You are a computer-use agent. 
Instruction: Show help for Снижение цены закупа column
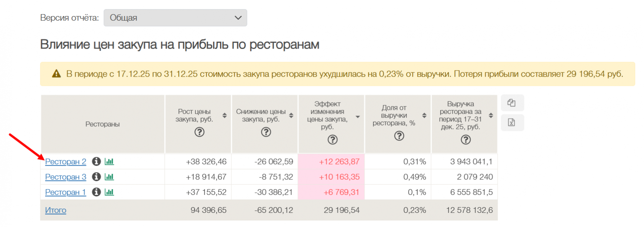pyautogui.click(x=266, y=132)
